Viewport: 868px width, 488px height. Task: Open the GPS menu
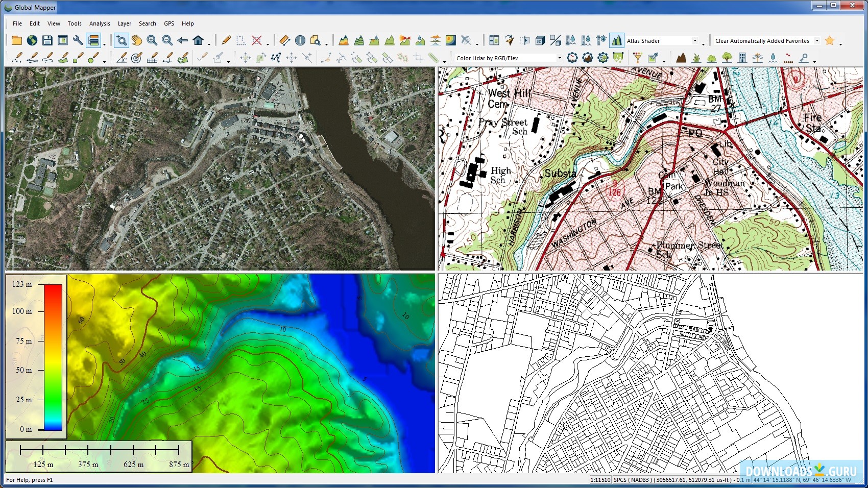[168, 23]
